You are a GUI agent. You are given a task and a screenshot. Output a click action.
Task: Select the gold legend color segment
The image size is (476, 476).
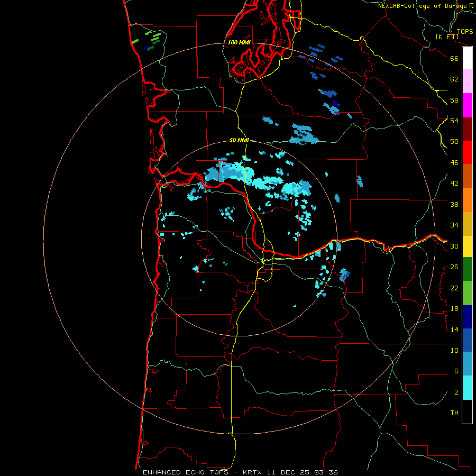click(467, 224)
